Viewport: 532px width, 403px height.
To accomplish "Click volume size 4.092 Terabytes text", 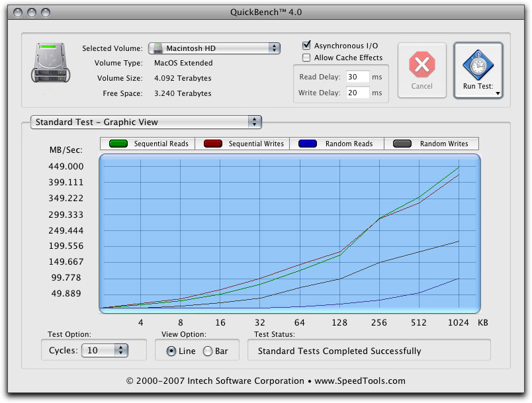I will (x=183, y=78).
